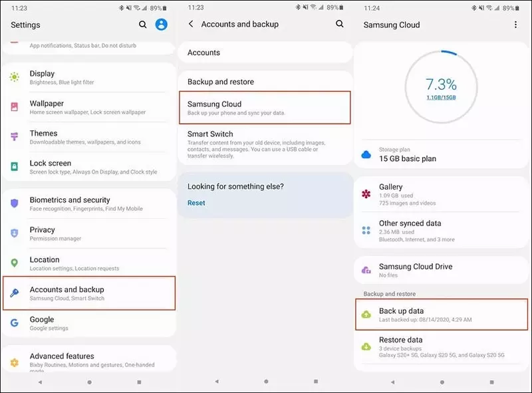Tap the Accounts and backup key icon
Screen dimensions: 532x393
[x=14, y=293]
